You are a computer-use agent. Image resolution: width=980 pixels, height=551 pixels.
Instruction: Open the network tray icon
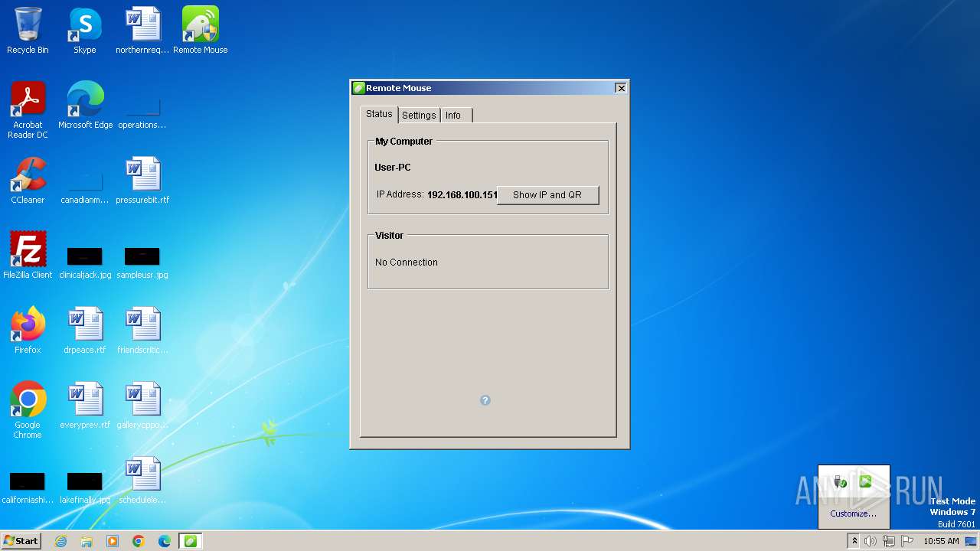pyautogui.click(x=889, y=541)
